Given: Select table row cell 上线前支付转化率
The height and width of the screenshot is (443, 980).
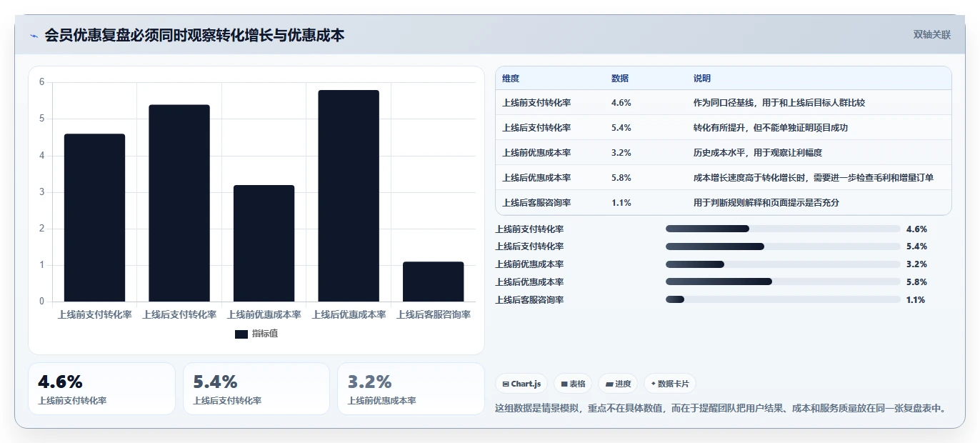Looking at the screenshot, I should click(536, 102).
